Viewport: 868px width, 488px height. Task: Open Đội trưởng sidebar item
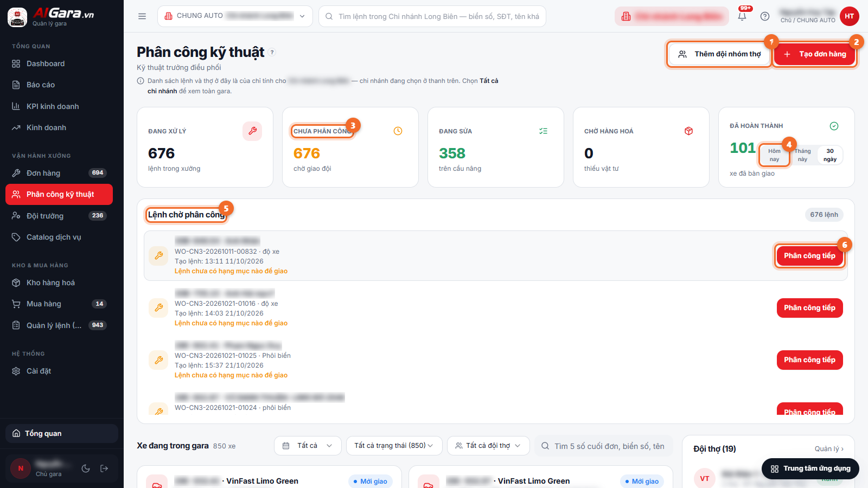coord(59,216)
